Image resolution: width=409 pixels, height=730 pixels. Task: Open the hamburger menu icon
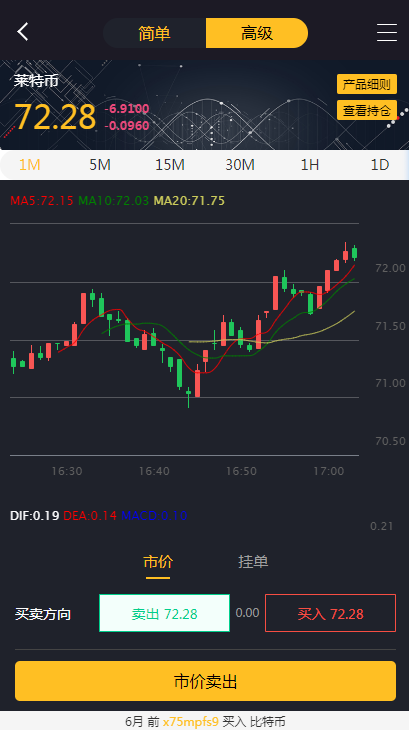[387, 33]
